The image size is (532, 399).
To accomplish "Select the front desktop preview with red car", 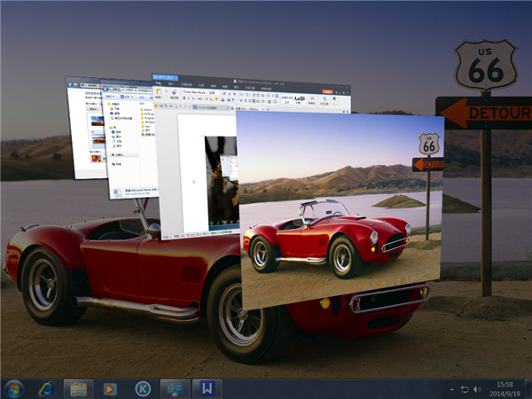I will point(341,208).
